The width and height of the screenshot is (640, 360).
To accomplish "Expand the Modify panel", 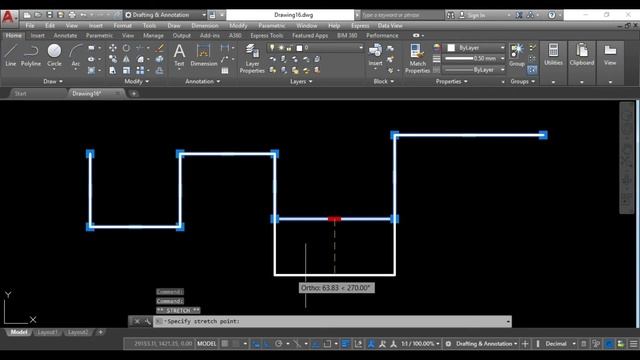I will [136, 82].
